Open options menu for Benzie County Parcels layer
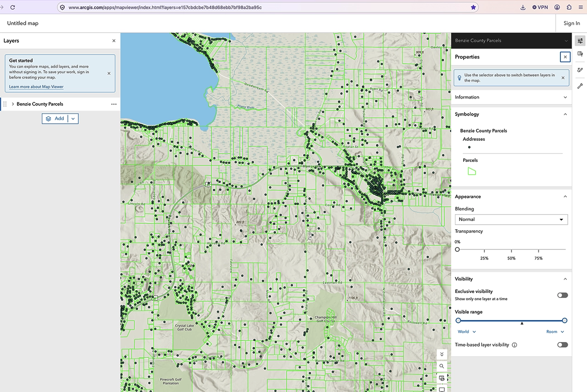Image resolution: width=587 pixels, height=392 pixels. (x=114, y=104)
